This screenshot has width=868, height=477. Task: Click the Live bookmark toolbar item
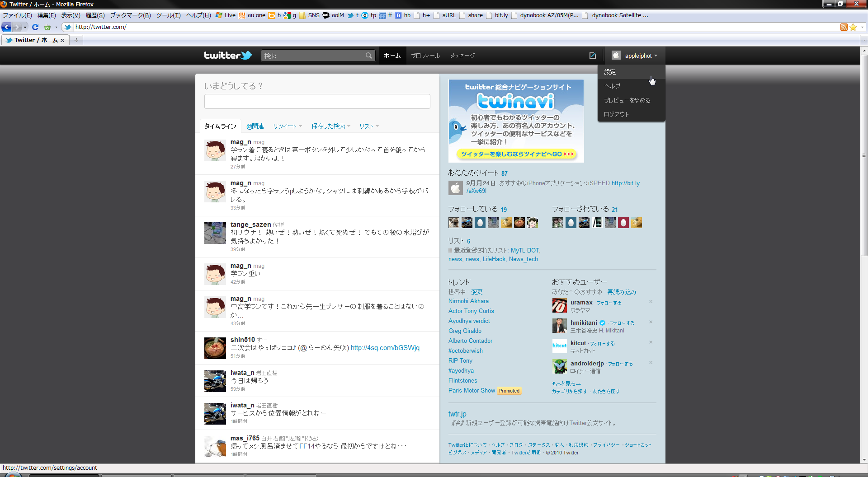[x=226, y=15]
